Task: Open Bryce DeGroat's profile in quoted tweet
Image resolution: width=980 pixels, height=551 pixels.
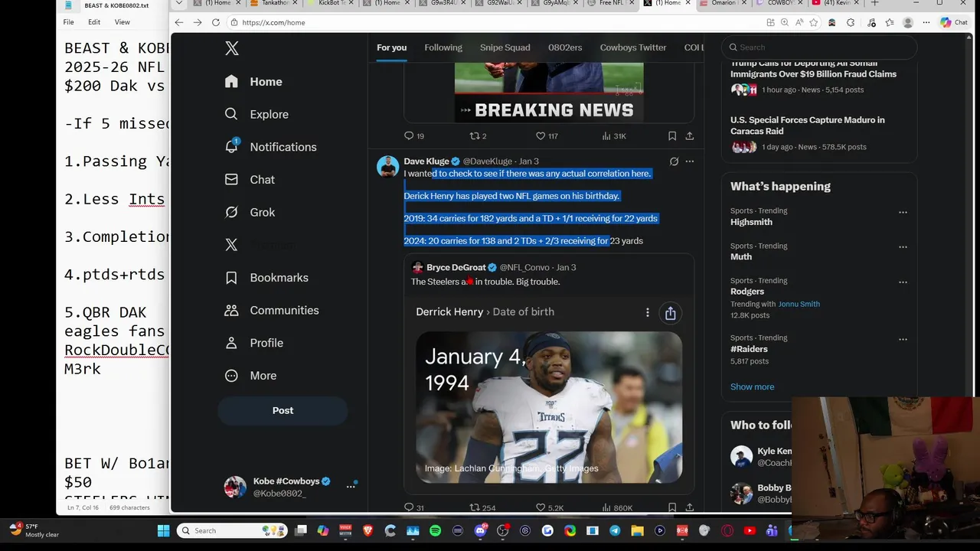Action: click(456, 267)
